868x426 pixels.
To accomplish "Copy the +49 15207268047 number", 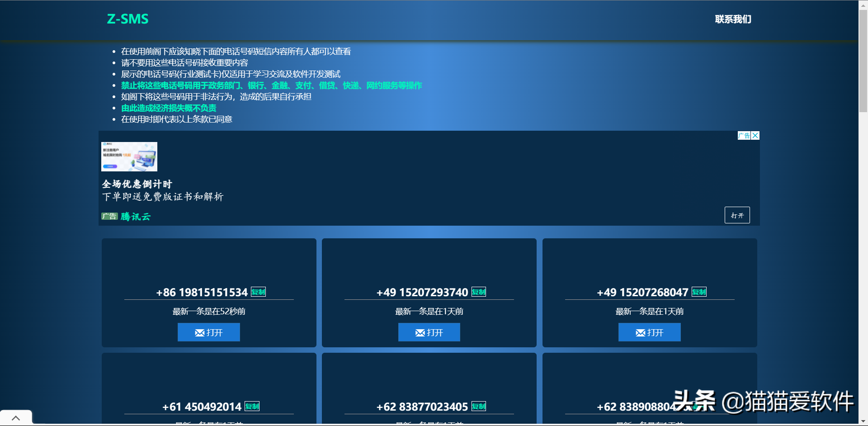I will pos(699,292).
